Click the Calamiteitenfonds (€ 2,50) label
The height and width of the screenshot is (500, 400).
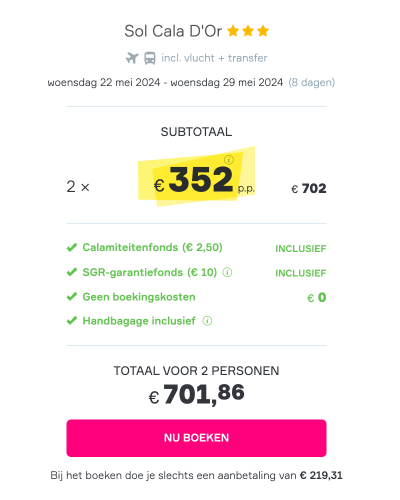(152, 248)
